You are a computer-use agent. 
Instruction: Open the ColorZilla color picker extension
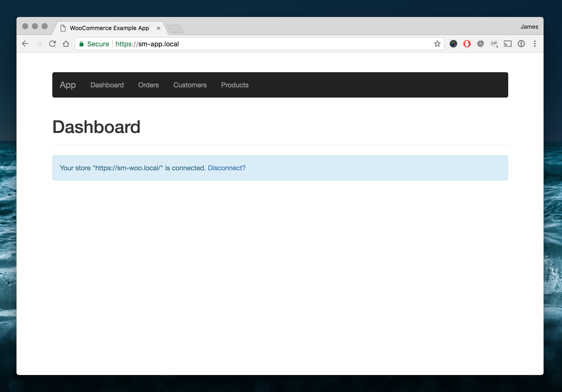tap(453, 44)
